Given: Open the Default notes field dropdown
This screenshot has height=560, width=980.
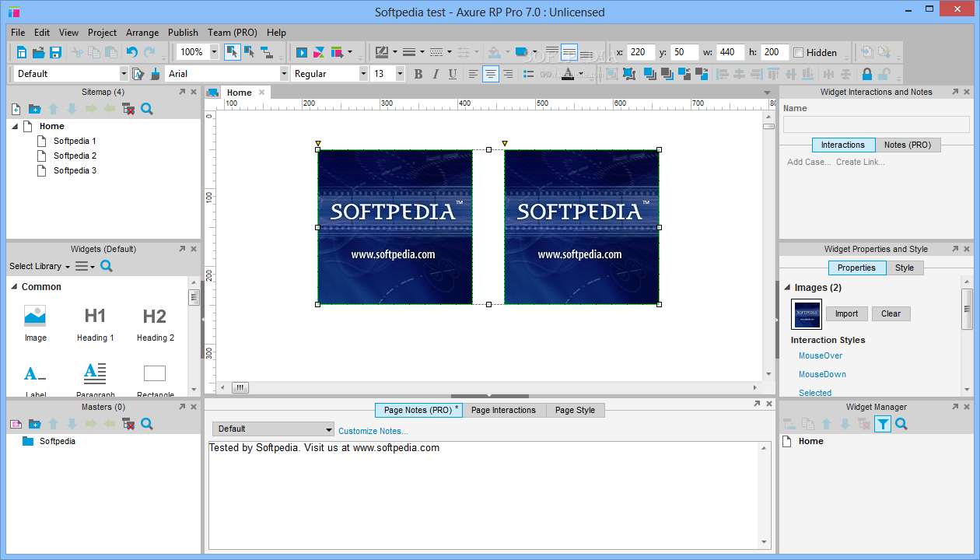Looking at the screenshot, I should tap(273, 429).
